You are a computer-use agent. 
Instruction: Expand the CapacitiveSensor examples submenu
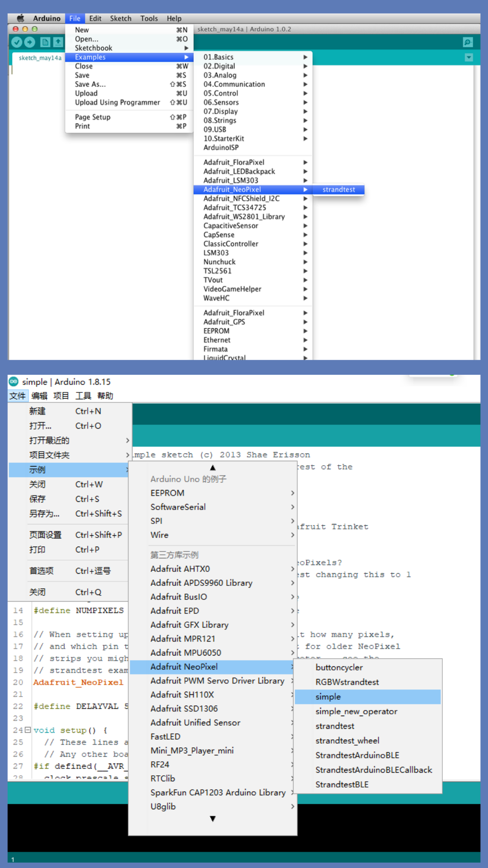pyautogui.click(x=253, y=226)
